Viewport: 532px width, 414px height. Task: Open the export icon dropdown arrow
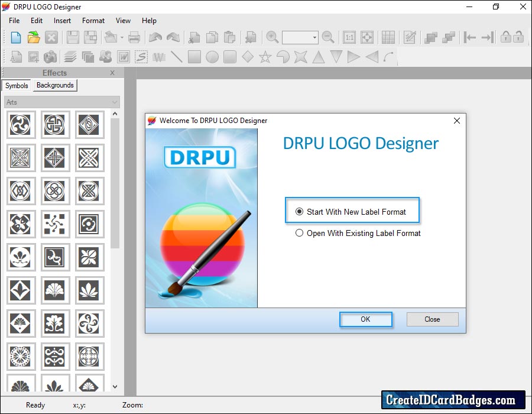point(122,37)
